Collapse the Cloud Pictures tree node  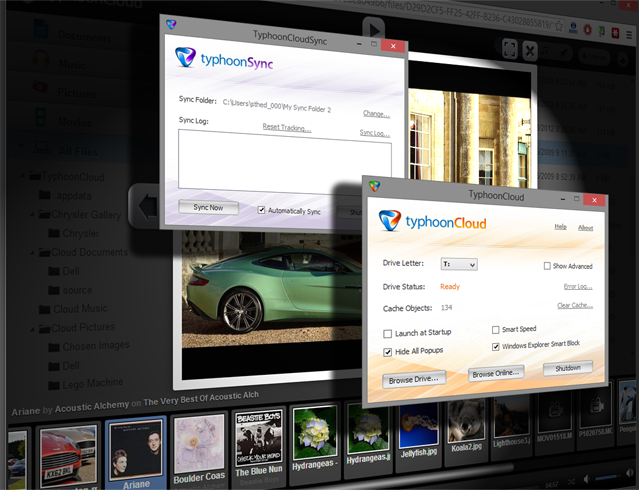click(x=32, y=329)
